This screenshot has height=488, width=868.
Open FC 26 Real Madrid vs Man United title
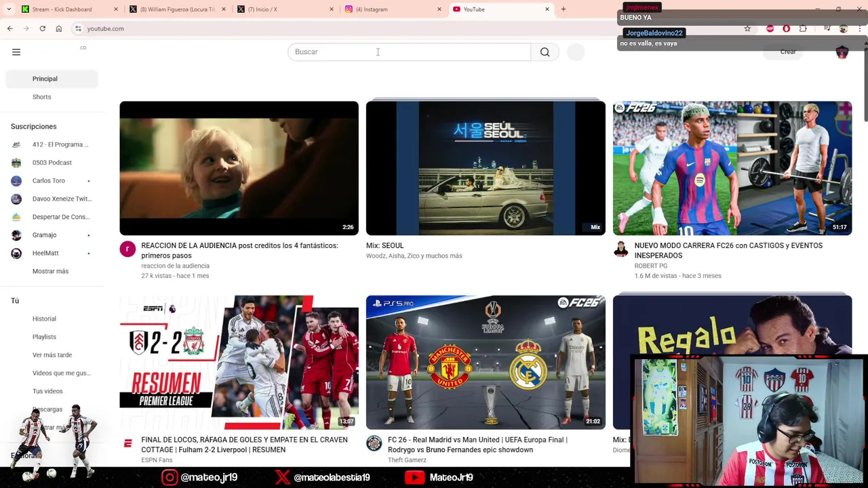click(x=477, y=445)
